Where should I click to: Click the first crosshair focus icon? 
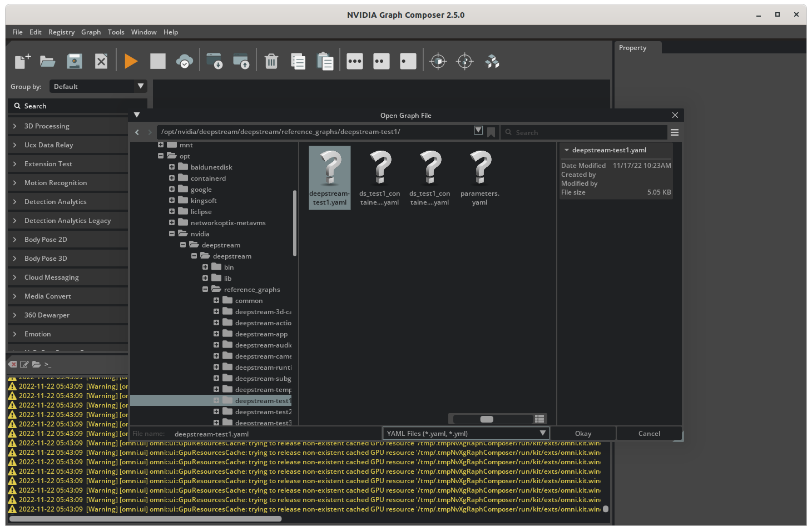click(x=438, y=61)
